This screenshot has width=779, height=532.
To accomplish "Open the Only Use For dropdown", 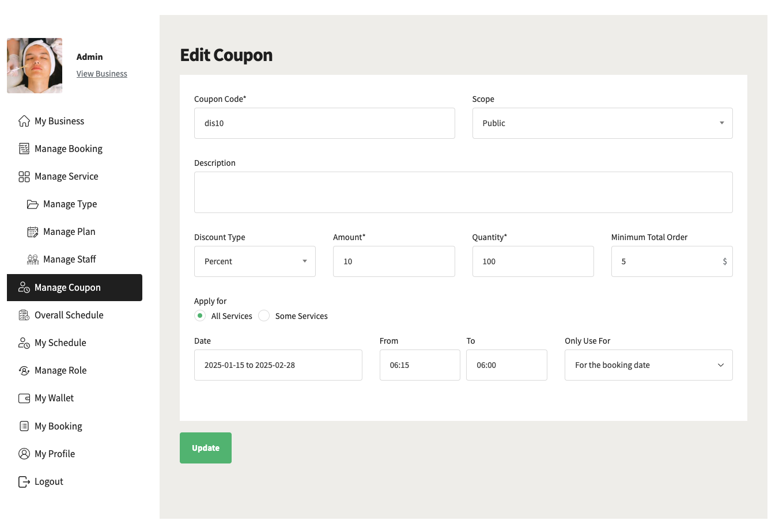I will point(648,365).
